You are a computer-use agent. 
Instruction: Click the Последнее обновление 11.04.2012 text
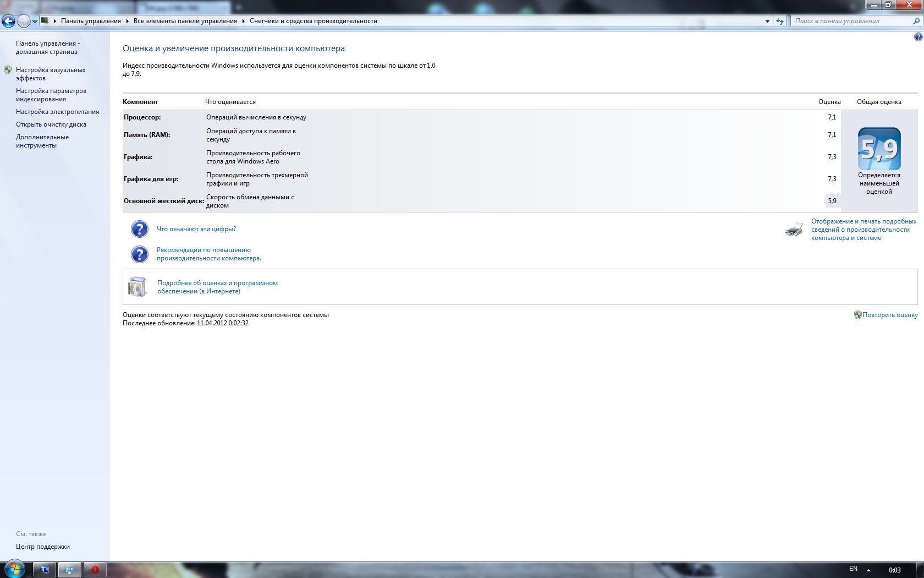[185, 323]
